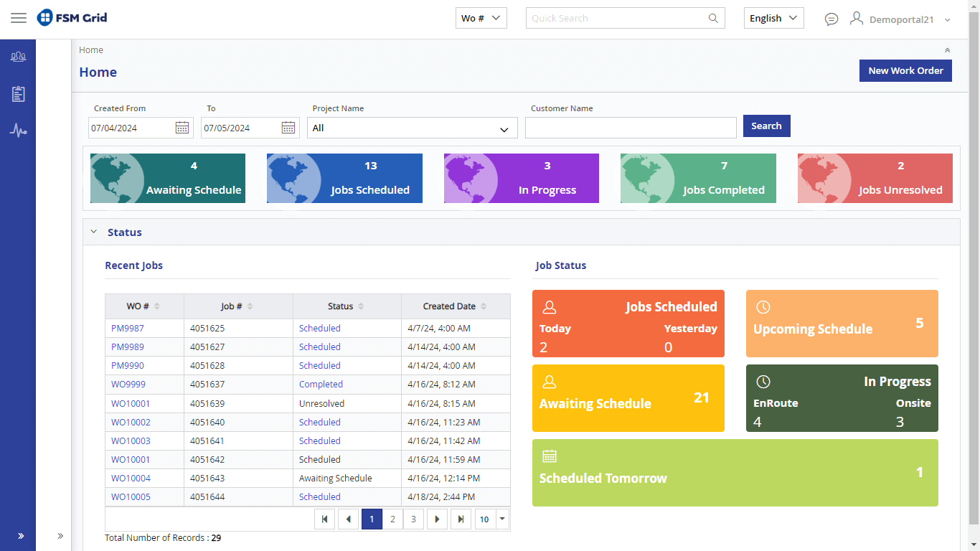Sort by Status column arrows

tap(361, 306)
